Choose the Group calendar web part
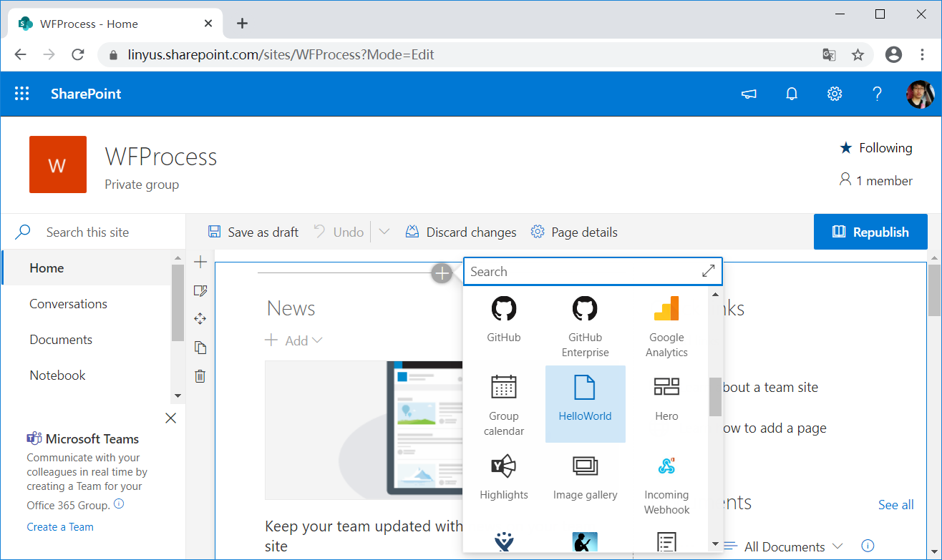942x560 pixels. 504,404
